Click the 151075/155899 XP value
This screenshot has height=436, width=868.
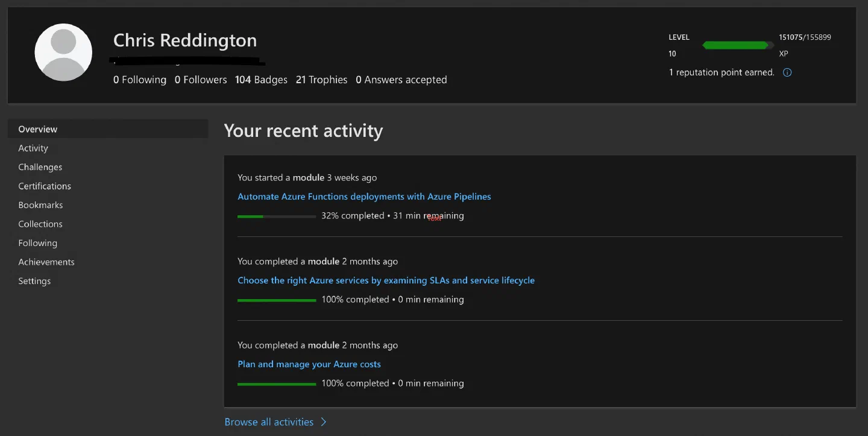805,37
